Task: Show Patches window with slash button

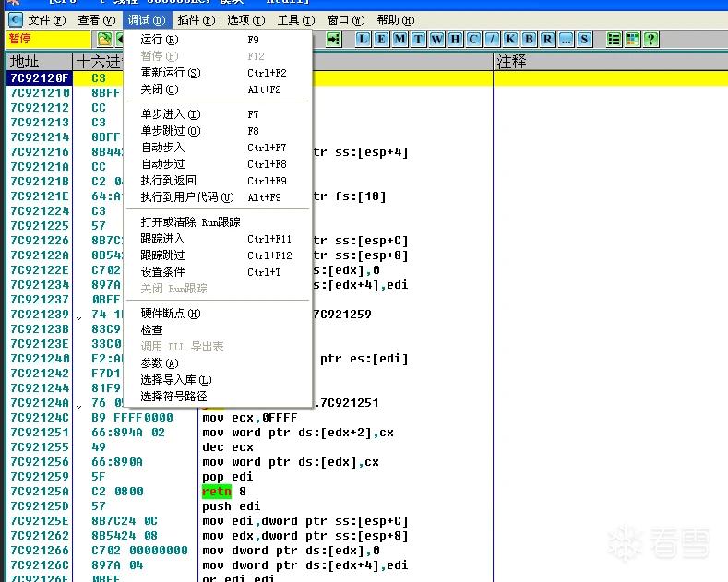Action: 492,40
